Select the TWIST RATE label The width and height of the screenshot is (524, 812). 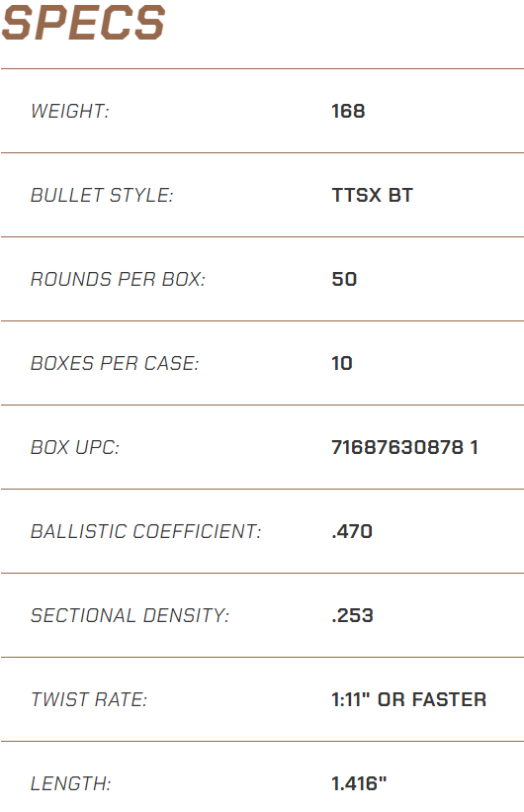pos(89,699)
